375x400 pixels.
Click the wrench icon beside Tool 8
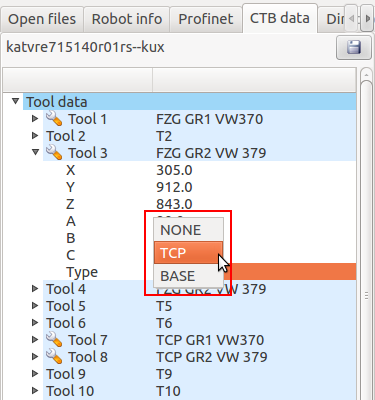point(54,357)
